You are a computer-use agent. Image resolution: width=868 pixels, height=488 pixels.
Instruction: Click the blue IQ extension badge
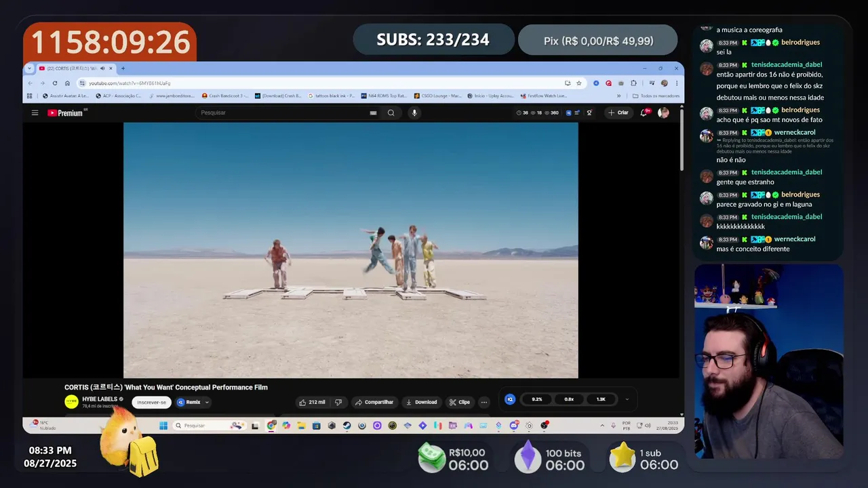click(510, 399)
